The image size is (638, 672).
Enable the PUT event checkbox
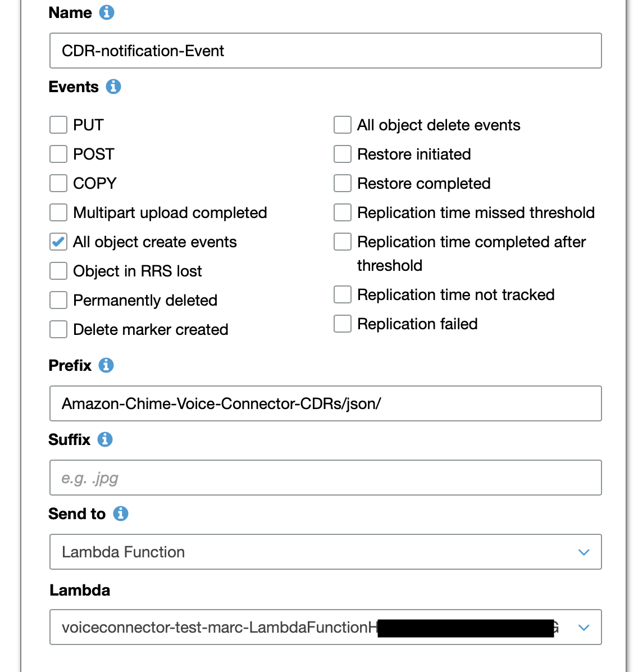[58, 125]
